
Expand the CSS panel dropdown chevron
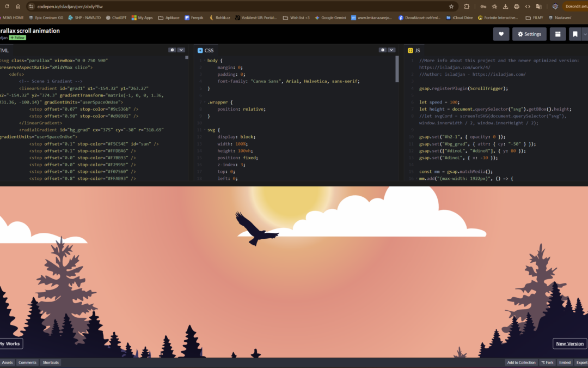[391, 50]
